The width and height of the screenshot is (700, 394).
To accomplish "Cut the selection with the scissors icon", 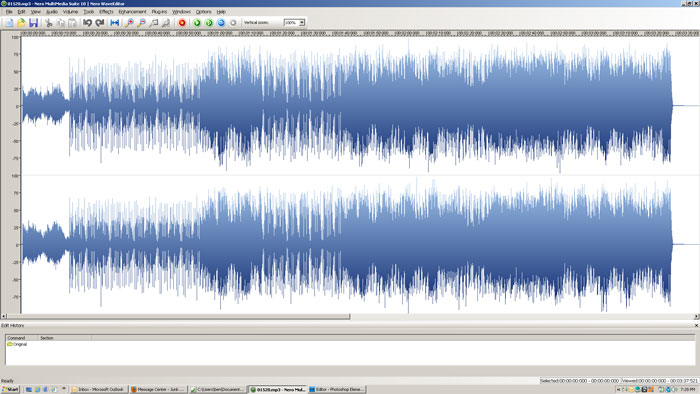I will coord(49,23).
